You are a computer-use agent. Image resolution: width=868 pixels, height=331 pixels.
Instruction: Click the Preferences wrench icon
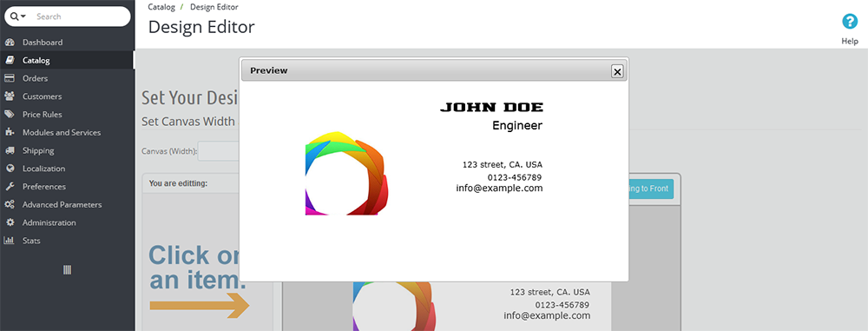tap(10, 186)
